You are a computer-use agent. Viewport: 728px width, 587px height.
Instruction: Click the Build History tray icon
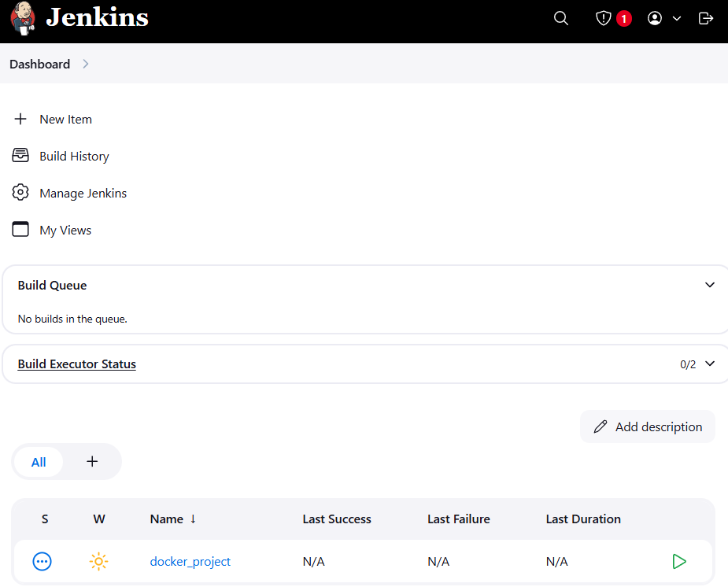coord(20,156)
